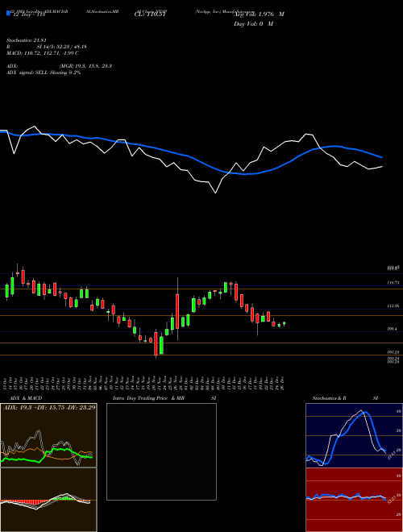Click the last green candlestick
This screenshot has width=403, height=532.
(285, 324)
